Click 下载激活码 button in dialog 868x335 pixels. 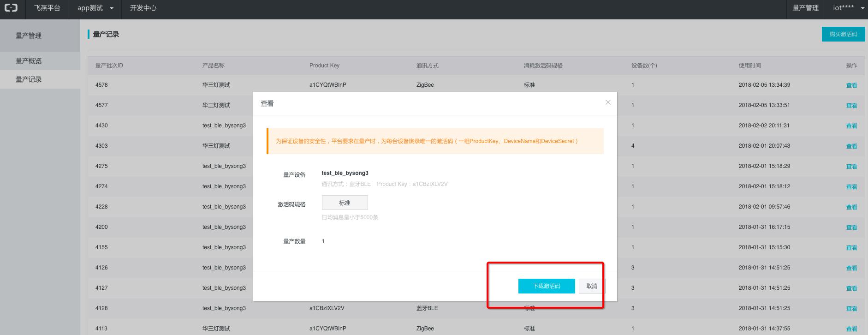click(x=547, y=286)
